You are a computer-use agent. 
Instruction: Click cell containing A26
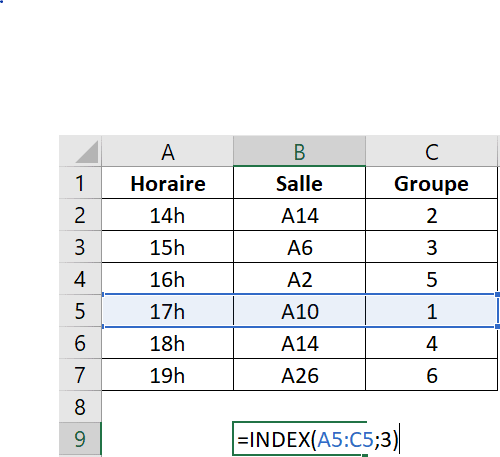(299, 375)
